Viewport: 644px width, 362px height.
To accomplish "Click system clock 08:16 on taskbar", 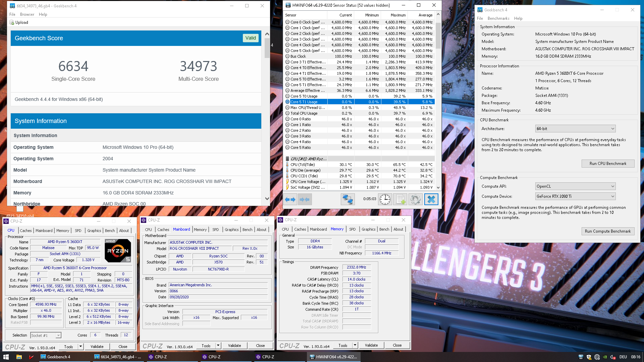I will pos(635,357).
